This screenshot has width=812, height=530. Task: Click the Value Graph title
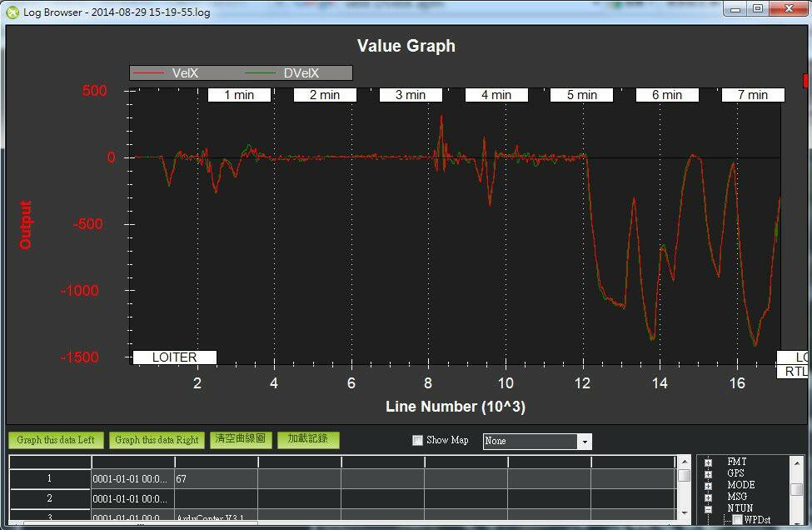tap(406, 46)
